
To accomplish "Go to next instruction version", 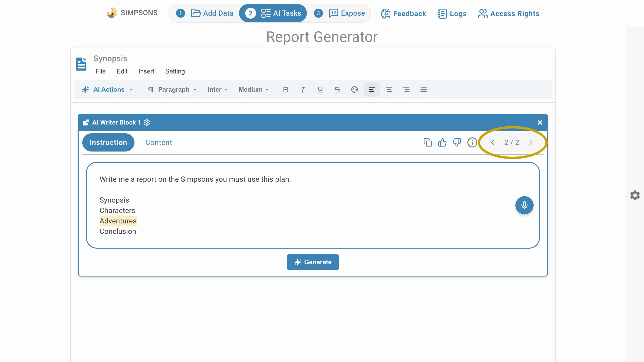I will (530, 142).
